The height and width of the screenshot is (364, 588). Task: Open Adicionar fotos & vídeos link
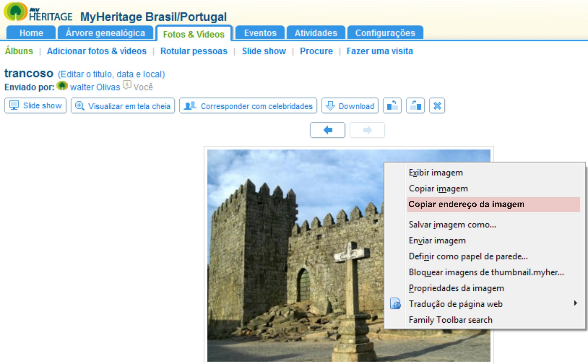click(x=97, y=51)
